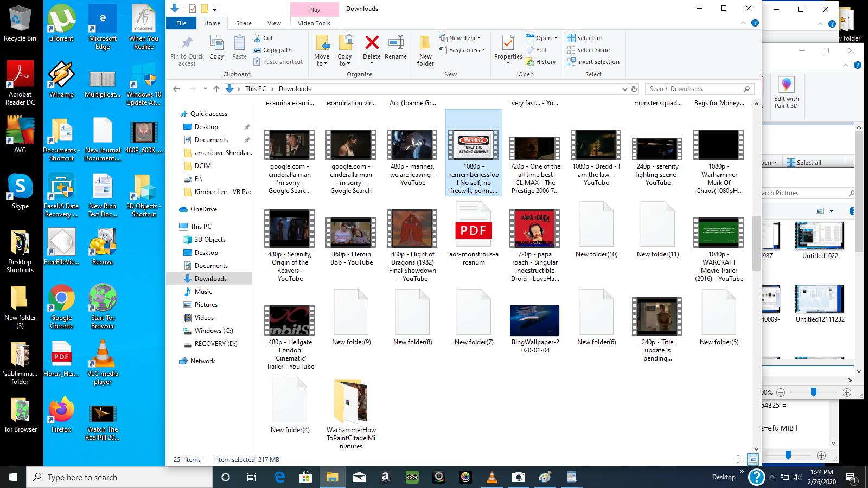Open recent locations dropdown arrow

click(205, 89)
